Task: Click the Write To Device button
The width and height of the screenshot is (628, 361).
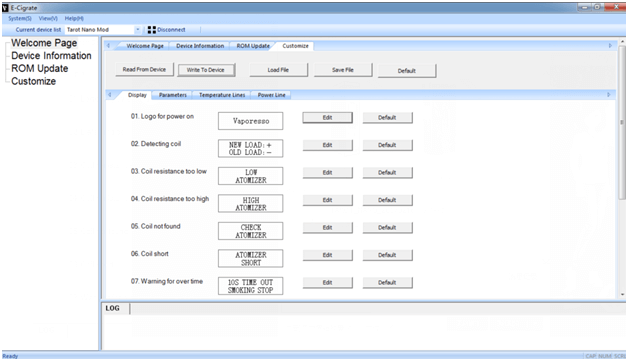Action: point(206,70)
